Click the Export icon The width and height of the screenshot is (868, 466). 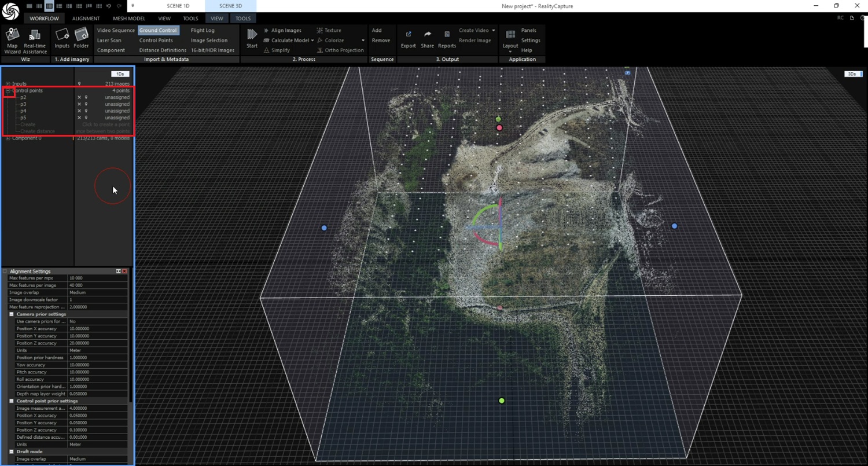coord(408,35)
